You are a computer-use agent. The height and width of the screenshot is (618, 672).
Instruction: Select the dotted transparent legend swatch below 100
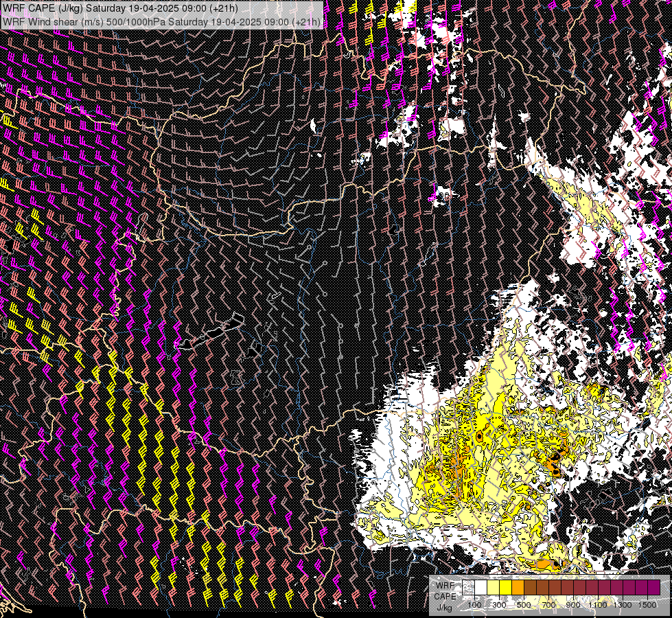pos(468,588)
